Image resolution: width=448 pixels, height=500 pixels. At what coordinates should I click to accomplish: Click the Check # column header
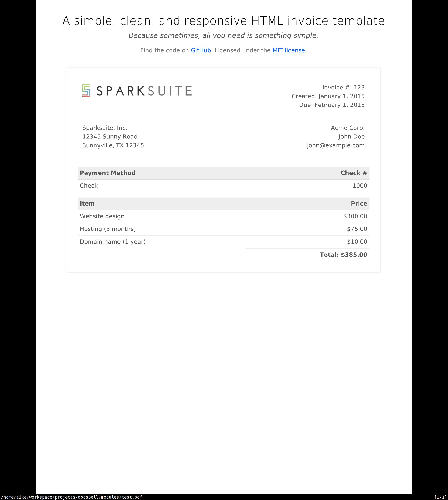pyautogui.click(x=354, y=173)
